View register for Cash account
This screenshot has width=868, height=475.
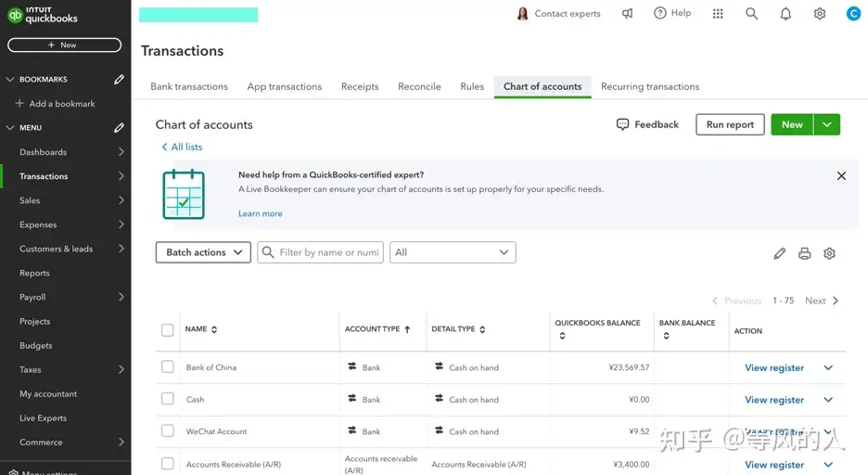coord(774,400)
